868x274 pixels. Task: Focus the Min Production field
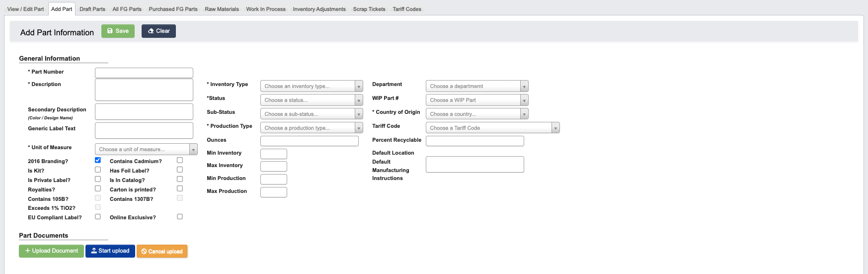tap(274, 179)
